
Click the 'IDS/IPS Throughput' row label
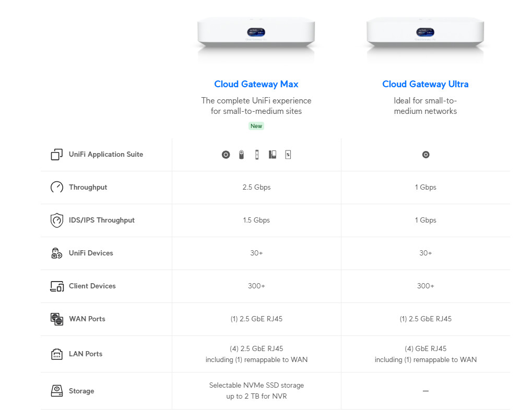[102, 220]
